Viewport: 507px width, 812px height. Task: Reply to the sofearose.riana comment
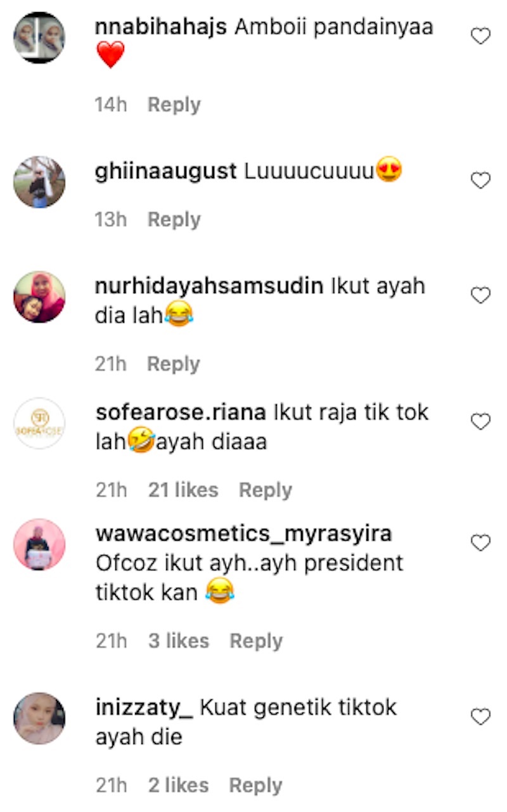point(265,490)
